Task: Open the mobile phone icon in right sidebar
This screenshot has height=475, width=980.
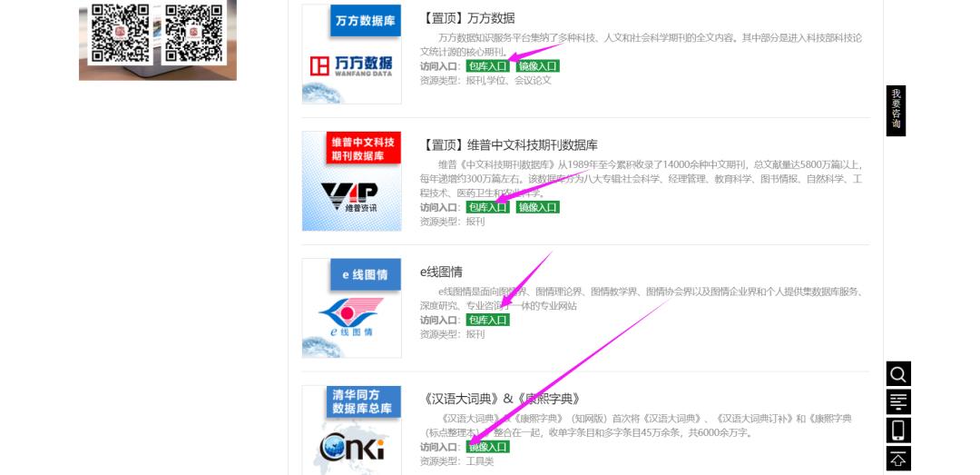Action: [x=898, y=430]
